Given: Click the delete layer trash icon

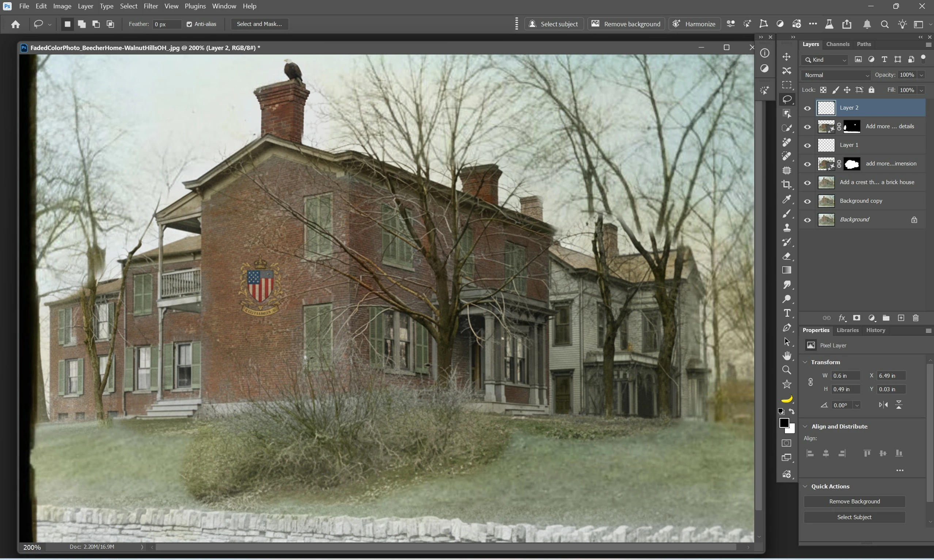Looking at the screenshot, I should point(915,318).
